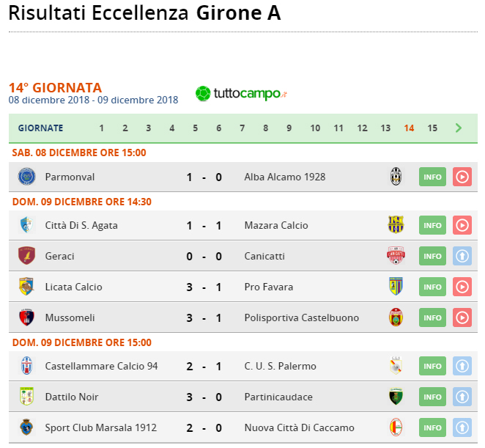Play video for Parmonval vs Alba Alcamo
Image resolution: width=485 pixels, height=448 pixels.
point(462,177)
